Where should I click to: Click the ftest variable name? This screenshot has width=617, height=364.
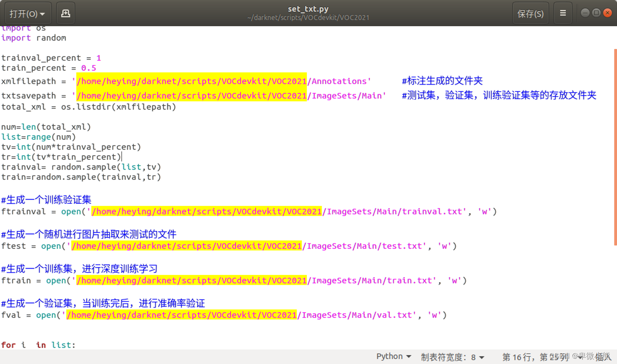click(x=14, y=246)
